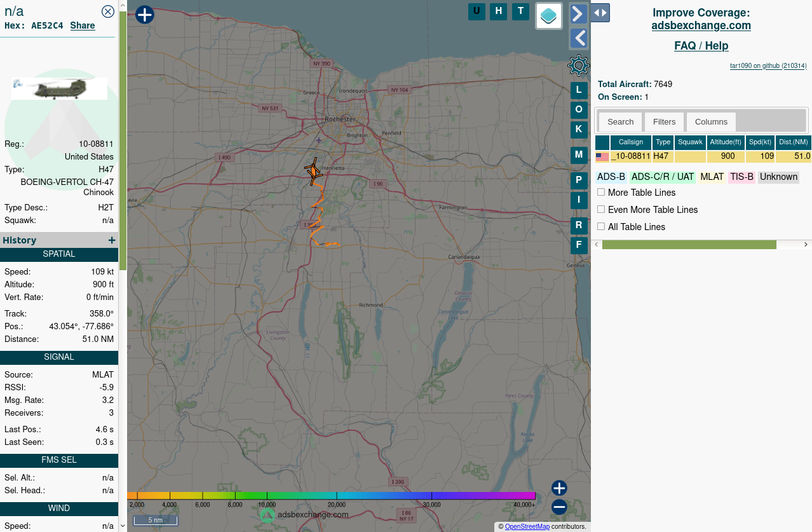The width and height of the screenshot is (812, 532).
Task: Toggle the M map option button
Action: click(579, 155)
